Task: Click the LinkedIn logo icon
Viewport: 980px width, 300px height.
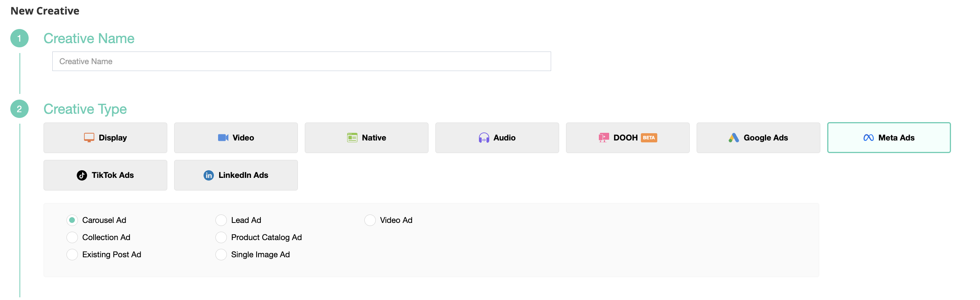Action: tap(209, 175)
